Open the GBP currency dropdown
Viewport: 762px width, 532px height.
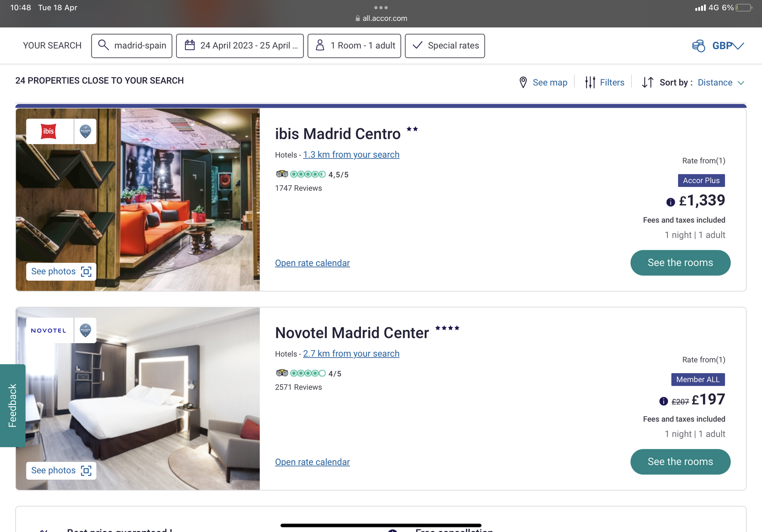point(718,46)
